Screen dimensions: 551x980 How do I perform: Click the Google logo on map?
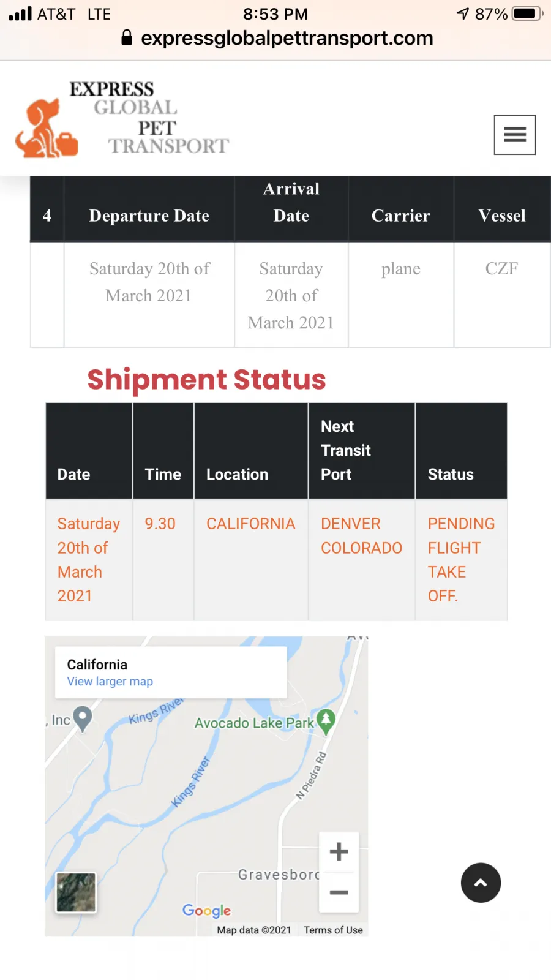[207, 911]
